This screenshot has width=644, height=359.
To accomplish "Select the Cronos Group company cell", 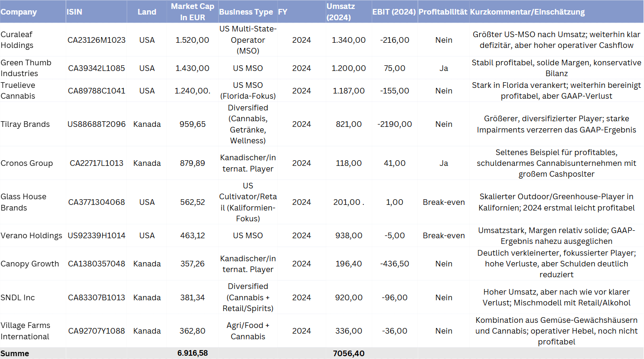I will [27, 163].
